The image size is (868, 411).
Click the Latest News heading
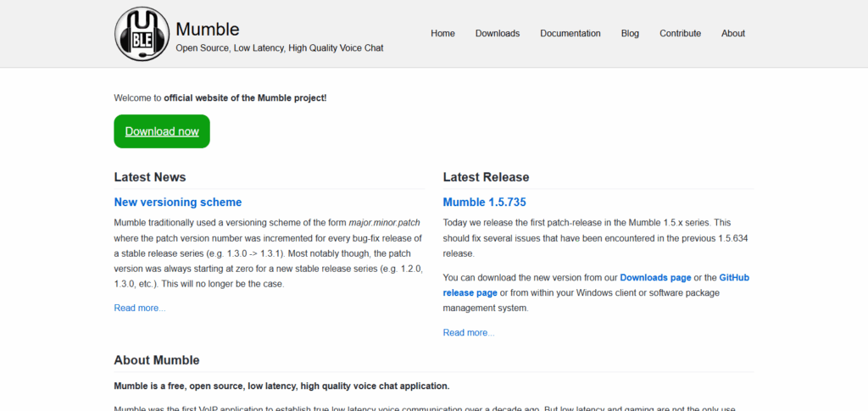click(150, 177)
